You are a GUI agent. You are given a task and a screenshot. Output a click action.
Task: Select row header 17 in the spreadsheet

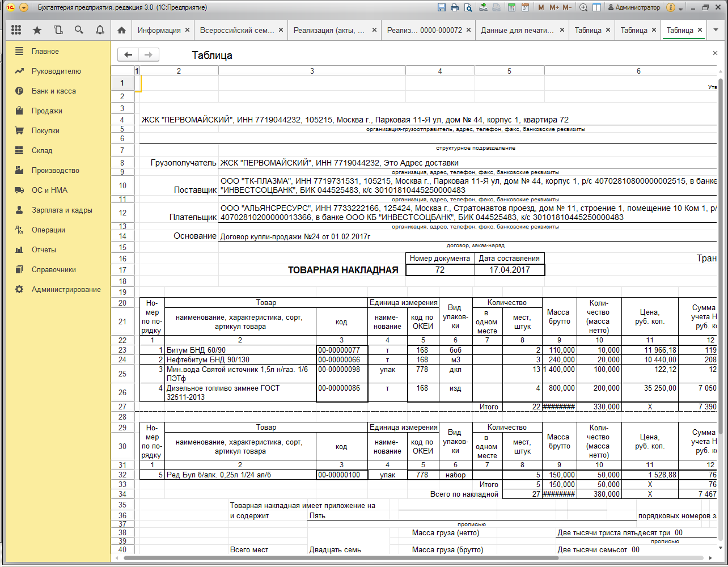coord(122,270)
